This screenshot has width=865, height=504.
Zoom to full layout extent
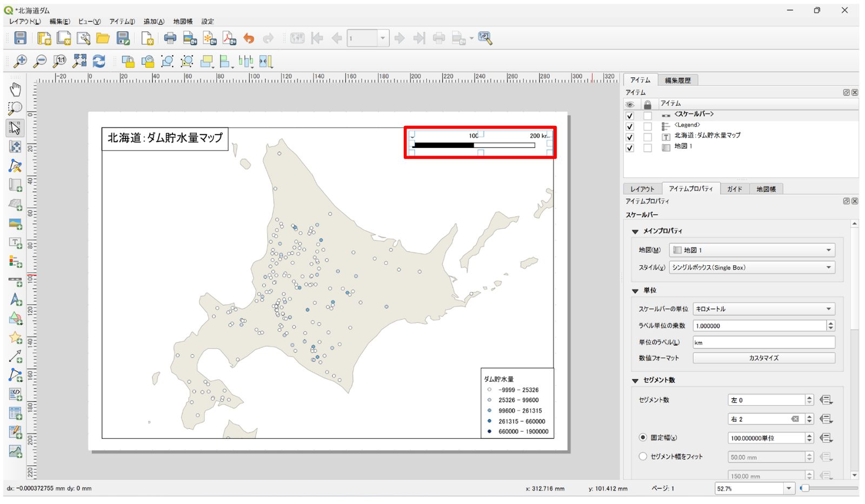79,61
